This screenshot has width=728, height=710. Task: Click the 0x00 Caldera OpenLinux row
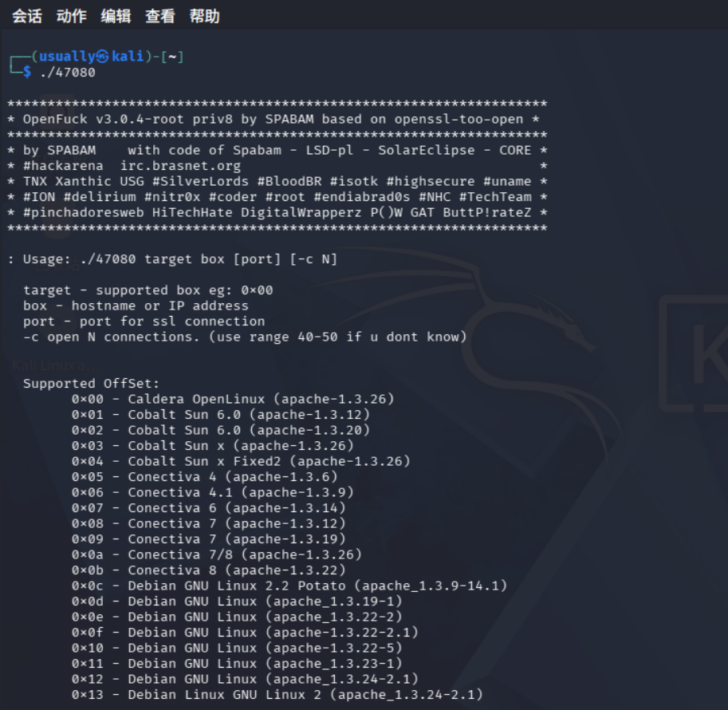tap(233, 399)
